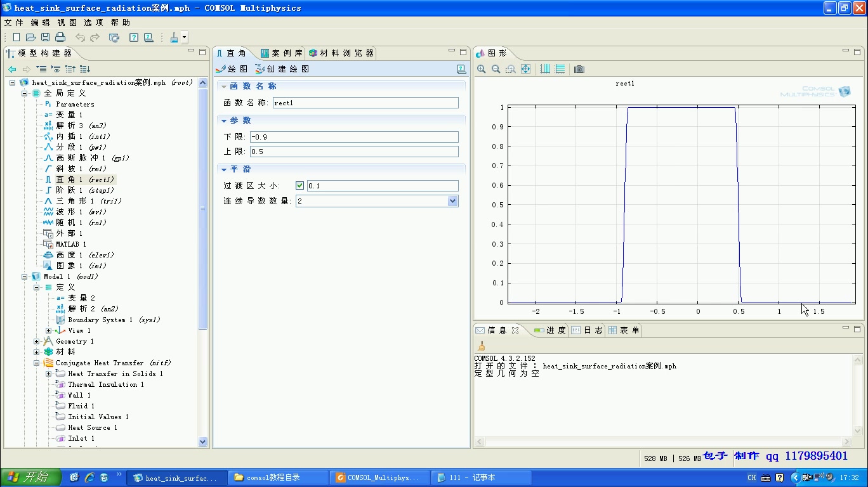Activate zoom box tool in graph panel
The width and height of the screenshot is (868, 487).
tap(511, 69)
